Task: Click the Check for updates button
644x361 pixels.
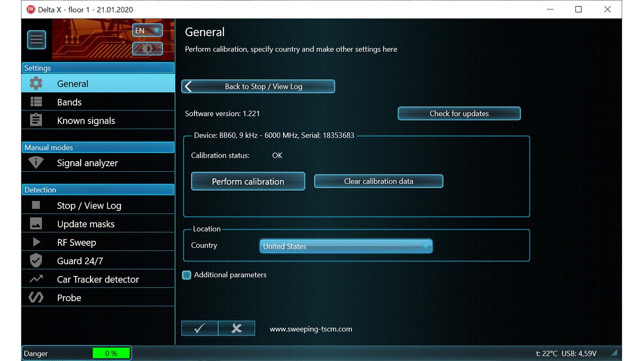Action: coord(459,114)
